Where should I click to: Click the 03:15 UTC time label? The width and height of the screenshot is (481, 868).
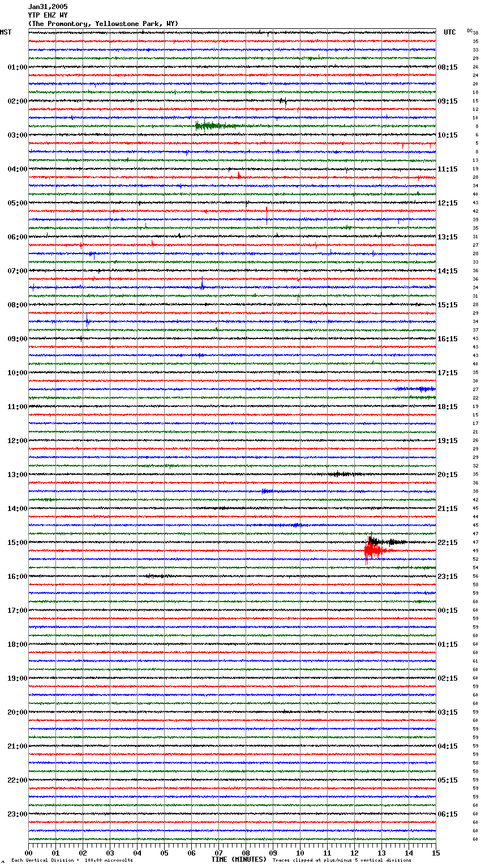[448, 712]
